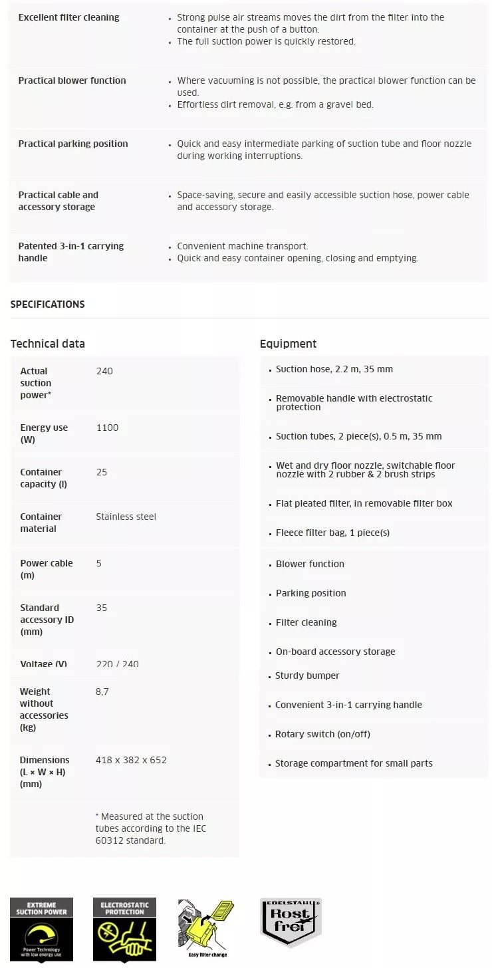Click the Technical data heading
The image size is (492, 980).
(x=47, y=344)
